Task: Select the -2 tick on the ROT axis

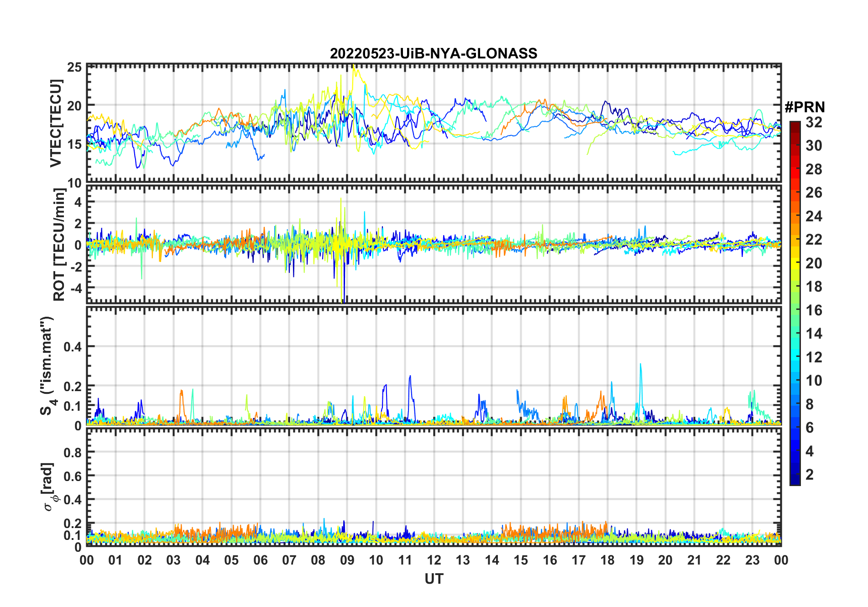Action: tap(75, 267)
